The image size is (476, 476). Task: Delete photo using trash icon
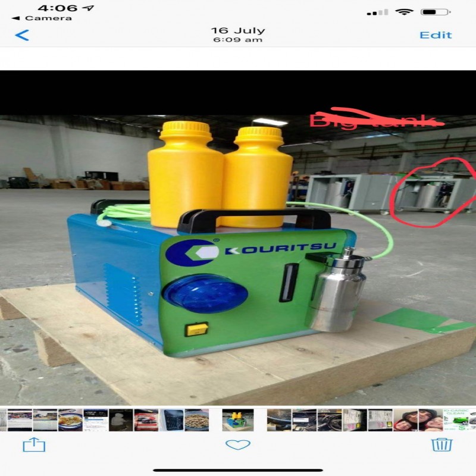(442, 444)
